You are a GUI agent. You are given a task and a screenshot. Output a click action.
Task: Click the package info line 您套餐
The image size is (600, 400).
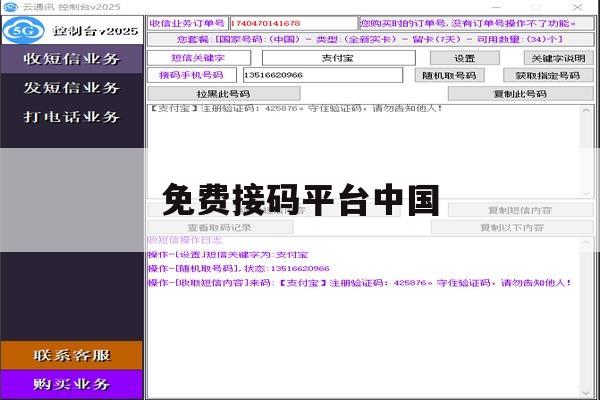click(370, 39)
